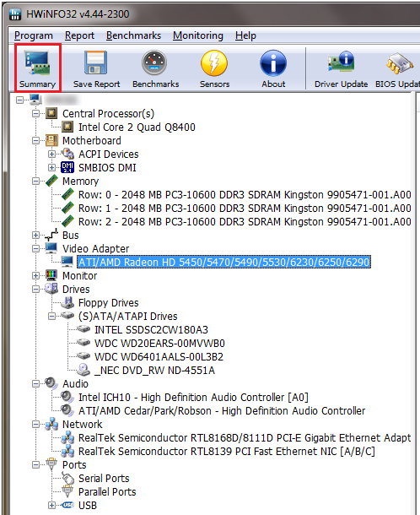
Task: Expand the Monitor node
Action: (x=35, y=275)
